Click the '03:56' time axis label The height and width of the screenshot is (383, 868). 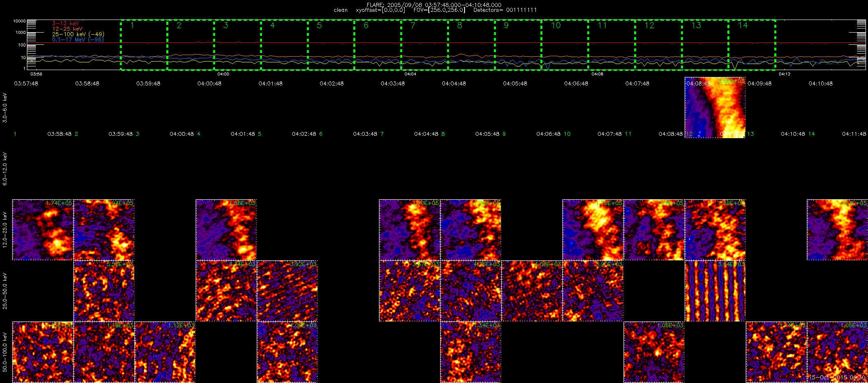point(36,74)
